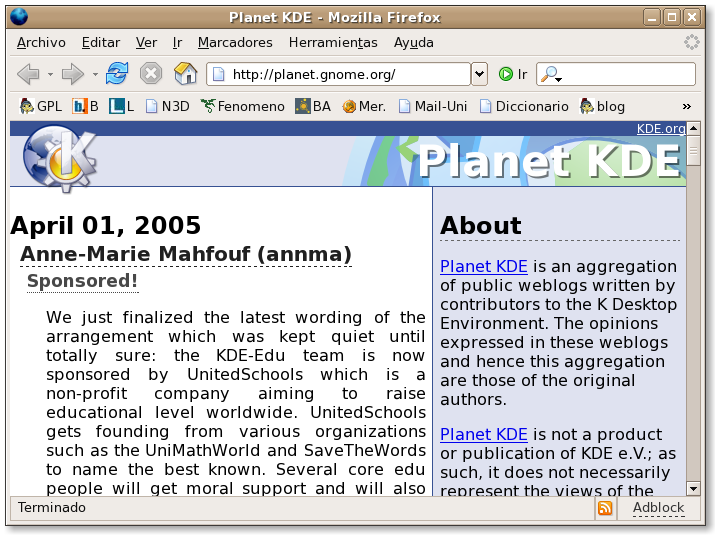Screen dimensions: 715x535
Task: Reload the current page
Action: [x=117, y=74]
